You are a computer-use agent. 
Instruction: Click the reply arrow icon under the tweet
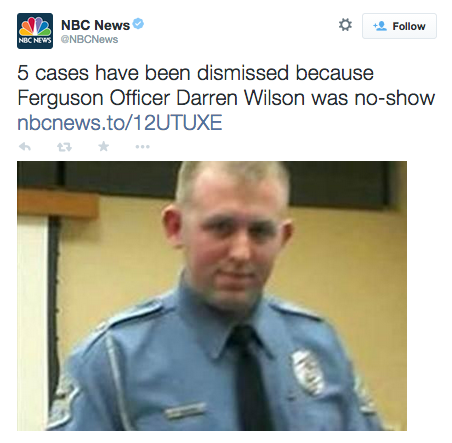[x=25, y=146]
